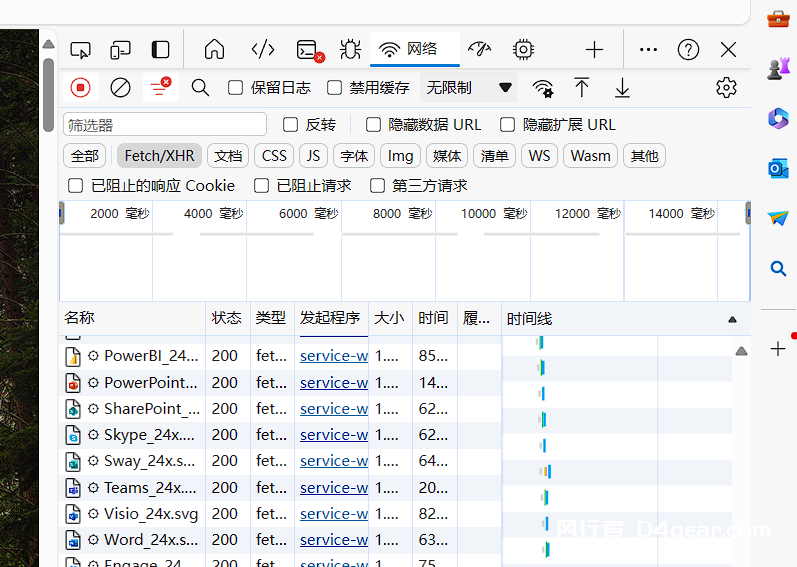The width and height of the screenshot is (797, 567).
Task: Check the 禁用缓存 checkbox
Action: pos(335,88)
